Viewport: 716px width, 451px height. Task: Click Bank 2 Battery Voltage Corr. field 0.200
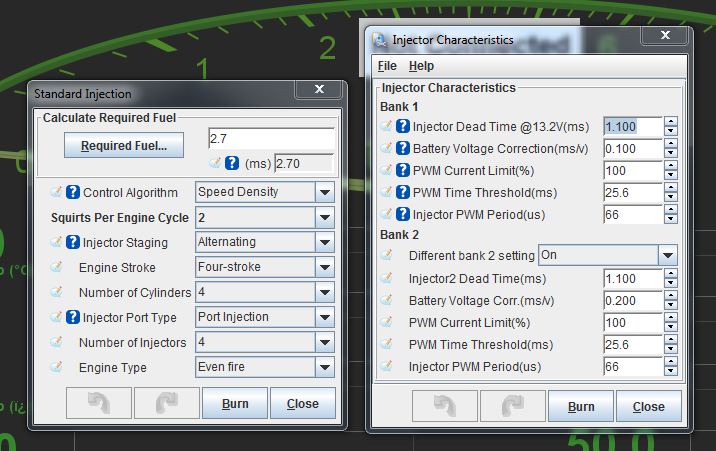pos(633,300)
